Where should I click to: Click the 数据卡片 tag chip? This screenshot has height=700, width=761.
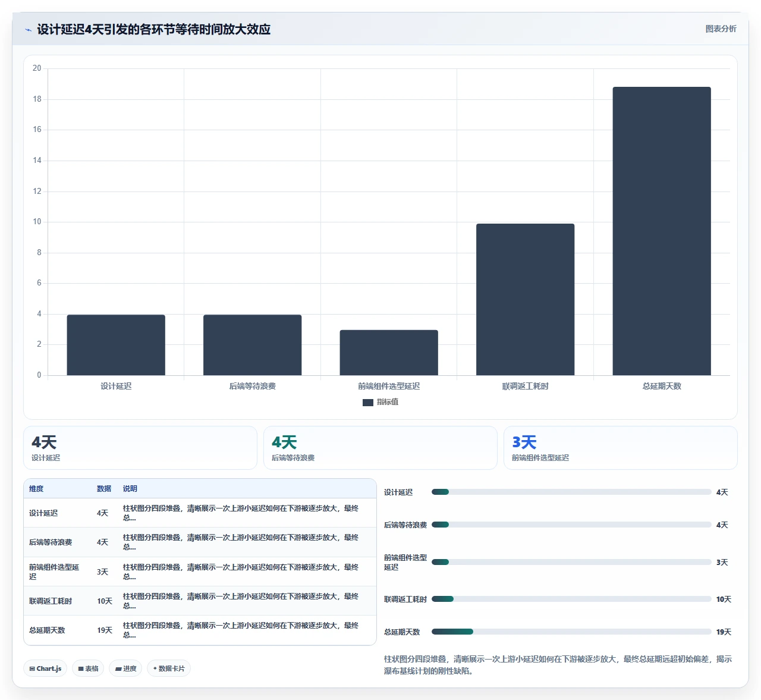tap(169, 668)
